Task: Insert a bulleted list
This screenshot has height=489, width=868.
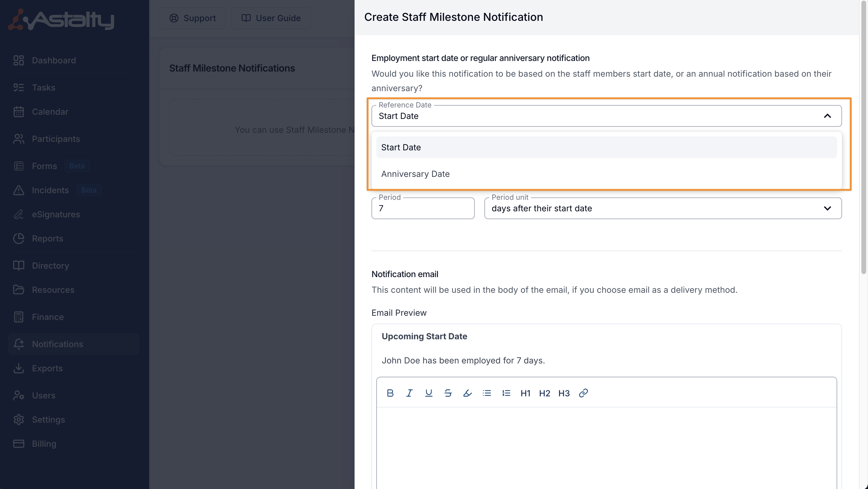Action: coord(487,393)
